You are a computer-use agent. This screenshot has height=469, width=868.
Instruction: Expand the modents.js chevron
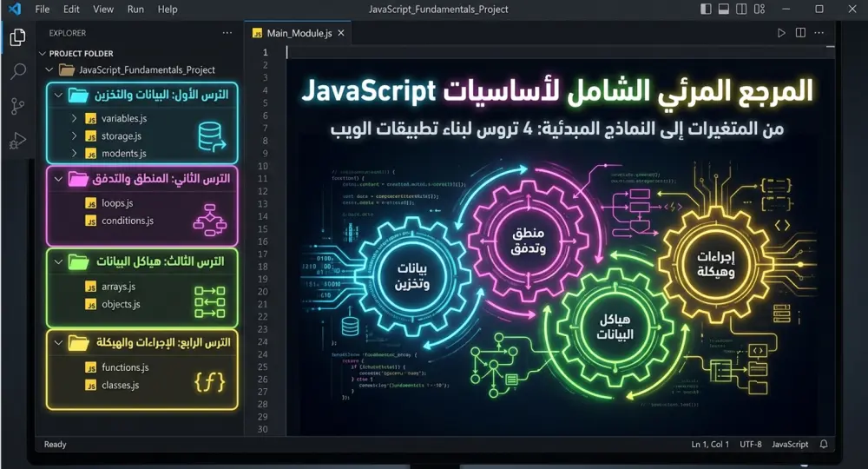tap(74, 154)
